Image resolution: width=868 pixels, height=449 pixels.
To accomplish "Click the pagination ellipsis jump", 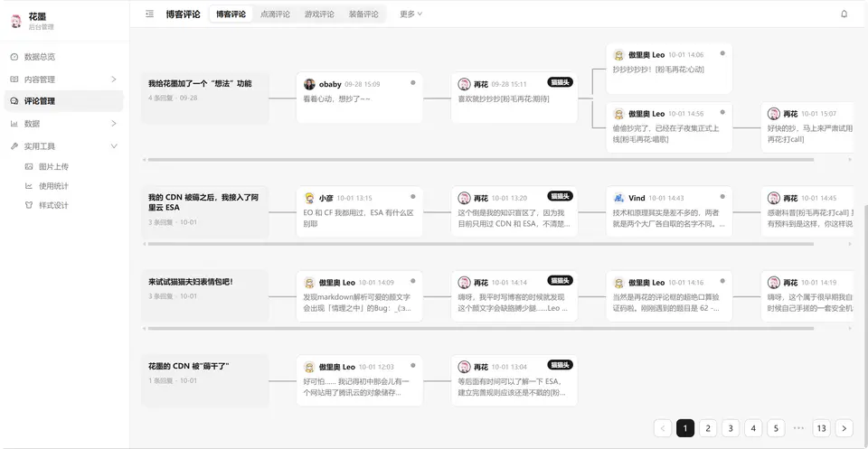I will (x=798, y=428).
